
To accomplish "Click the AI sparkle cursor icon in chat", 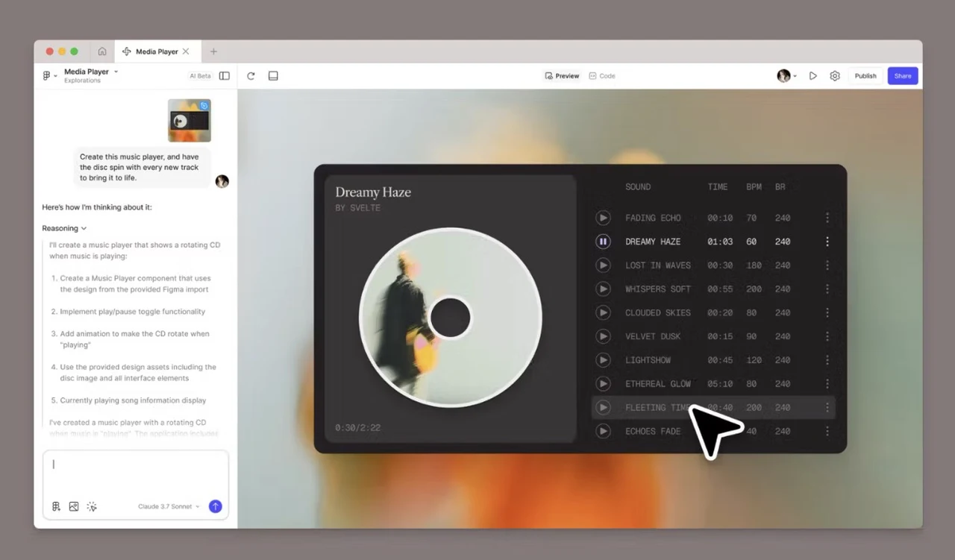I will pyautogui.click(x=92, y=506).
